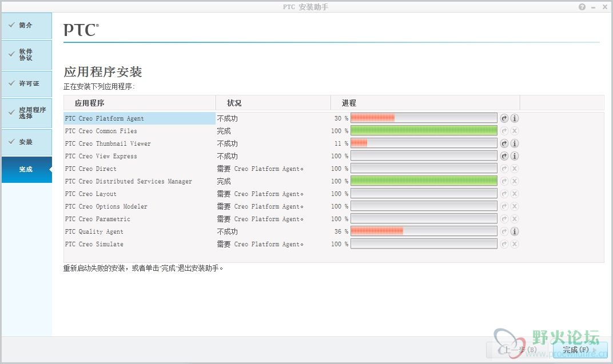
Task: Go to 软件协议 step in sidebar
Action: [x=26, y=55]
